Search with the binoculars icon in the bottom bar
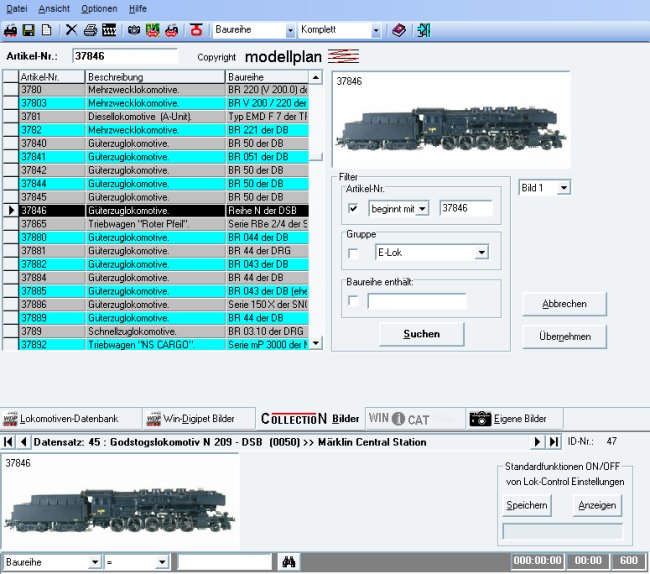 click(x=289, y=562)
